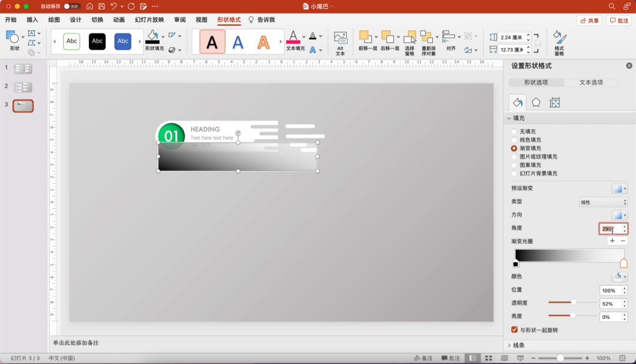
Task: Open the gradient Direction (方向) dropdown
Action: (x=620, y=215)
